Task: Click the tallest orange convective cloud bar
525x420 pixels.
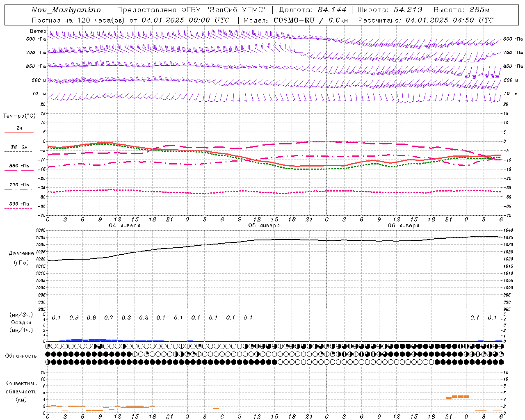Action: point(460,397)
